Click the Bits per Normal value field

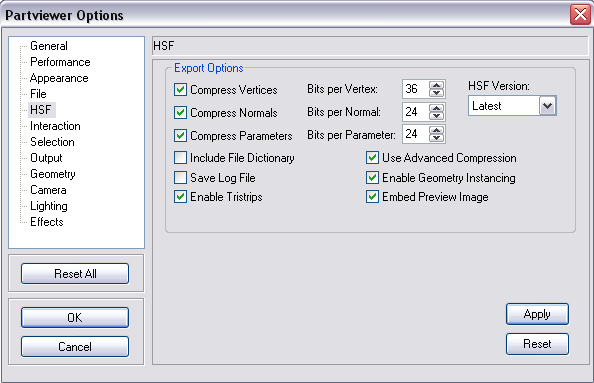pyautogui.click(x=416, y=112)
